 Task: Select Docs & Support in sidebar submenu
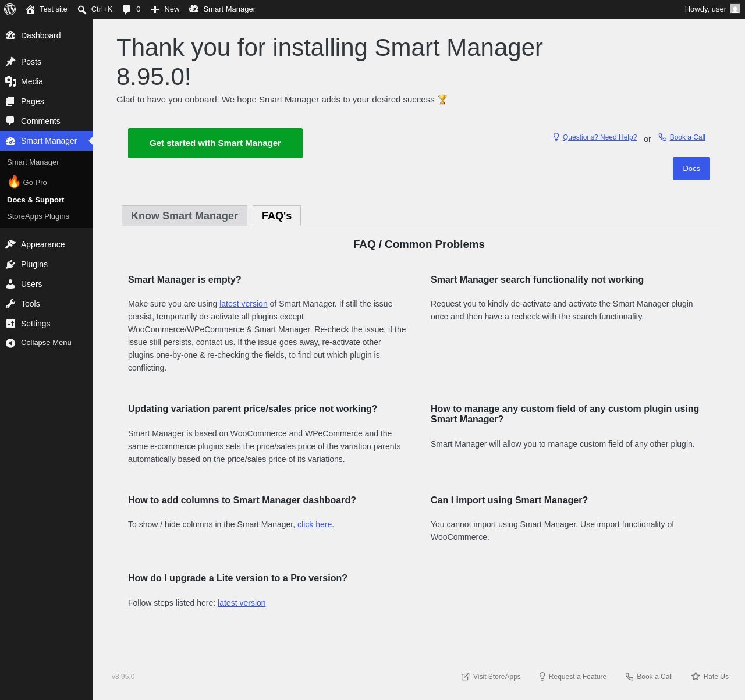click(47, 200)
